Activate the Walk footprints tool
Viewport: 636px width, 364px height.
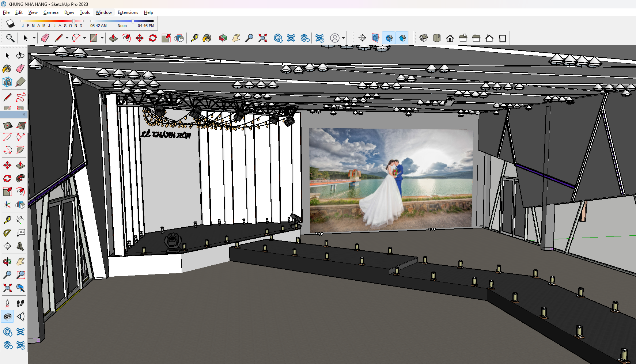point(20,303)
